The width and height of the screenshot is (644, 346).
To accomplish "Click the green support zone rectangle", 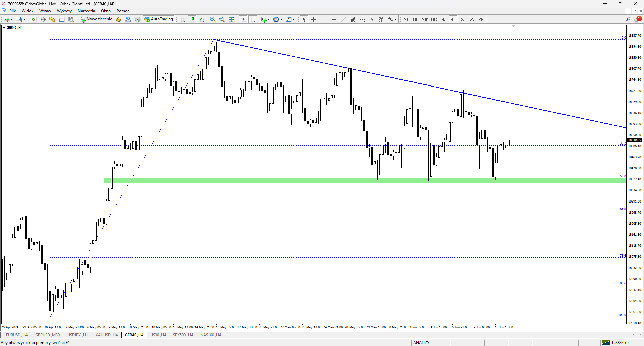I will (365, 181).
